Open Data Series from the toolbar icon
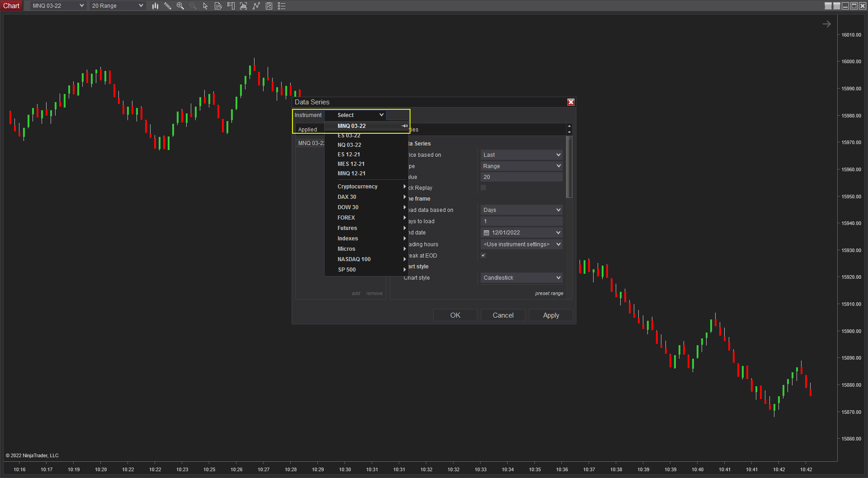The height and width of the screenshot is (478, 868). click(x=244, y=6)
